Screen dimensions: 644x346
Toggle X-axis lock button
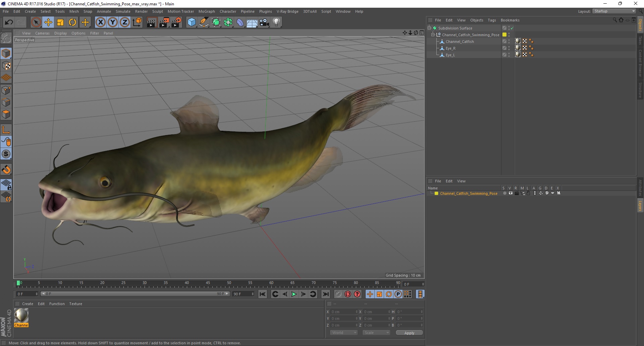click(100, 22)
